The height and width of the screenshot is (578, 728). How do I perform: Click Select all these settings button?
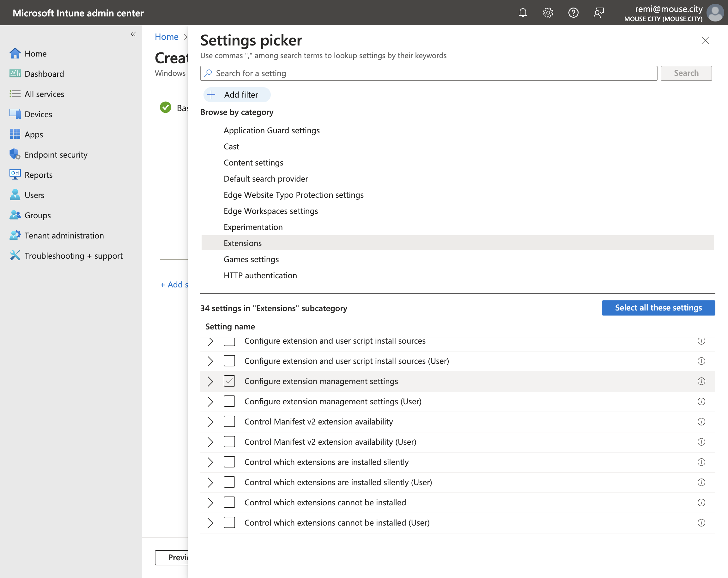pos(658,308)
